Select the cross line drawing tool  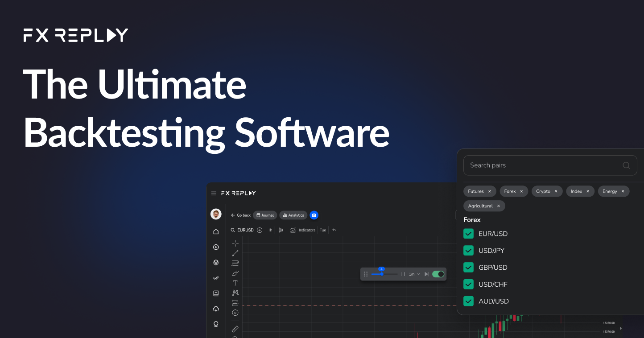235,243
